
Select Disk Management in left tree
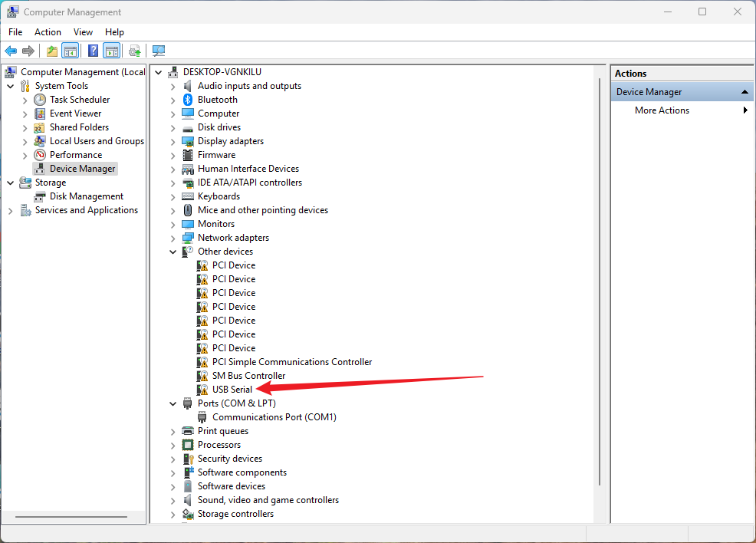(x=87, y=196)
